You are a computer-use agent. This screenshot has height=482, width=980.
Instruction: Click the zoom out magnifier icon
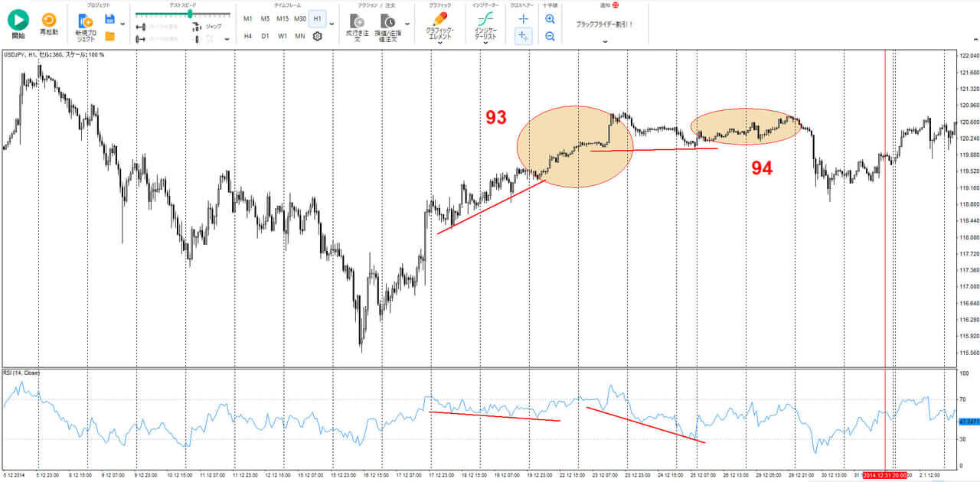click(550, 36)
